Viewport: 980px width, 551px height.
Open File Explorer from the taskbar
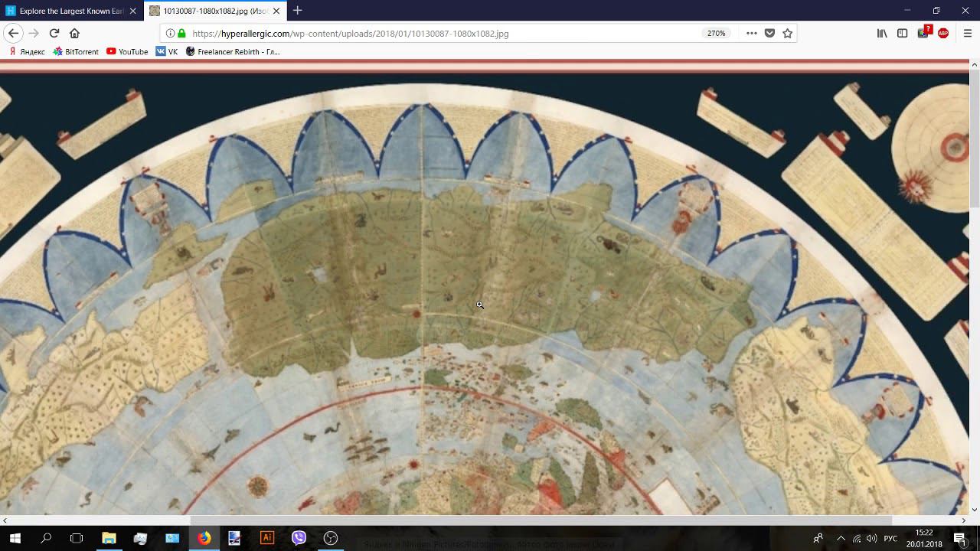point(109,538)
